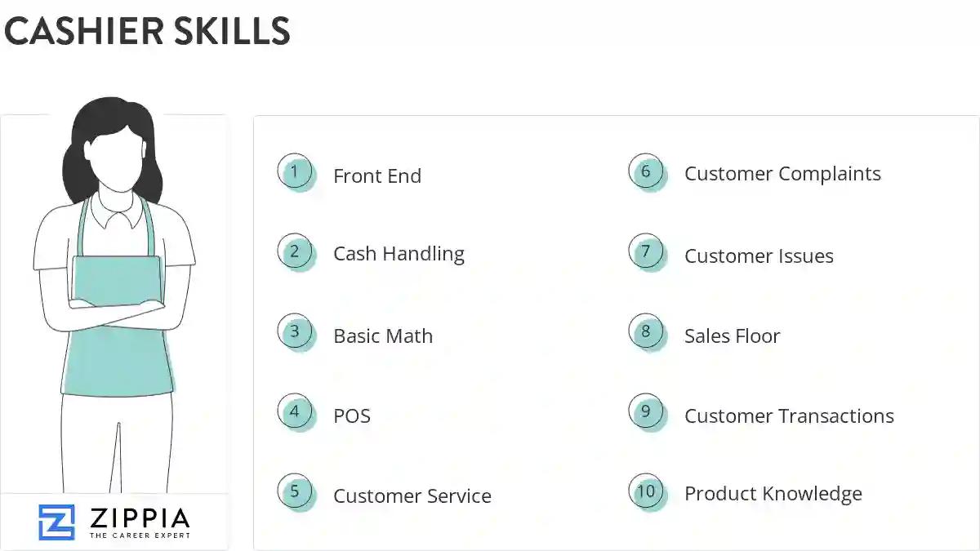The image size is (980, 551).
Task: Click the POS skill label
Action: point(352,416)
